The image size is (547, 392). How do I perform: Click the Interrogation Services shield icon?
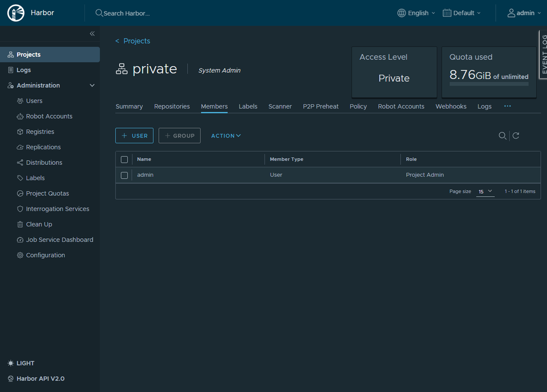[x=20, y=209]
